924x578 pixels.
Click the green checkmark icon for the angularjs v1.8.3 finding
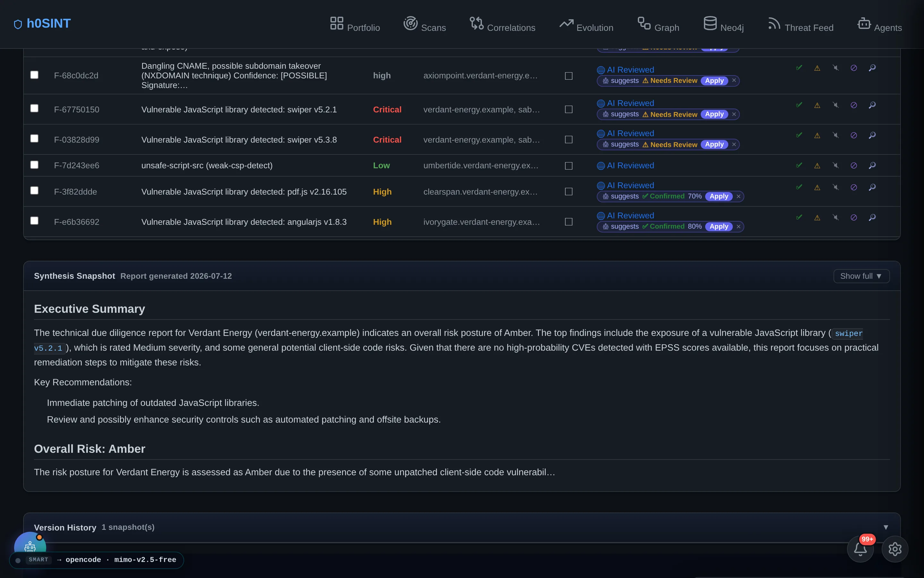(799, 217)
